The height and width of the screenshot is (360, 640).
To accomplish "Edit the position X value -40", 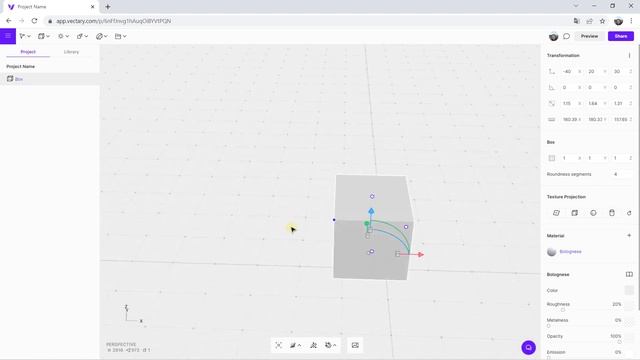I will click(x=567, y=71).
